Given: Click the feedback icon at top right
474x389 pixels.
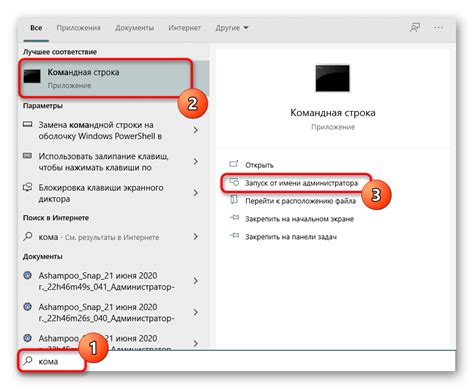Looking at the screenshot, I should pyautogui.click(x=415, y=28).
